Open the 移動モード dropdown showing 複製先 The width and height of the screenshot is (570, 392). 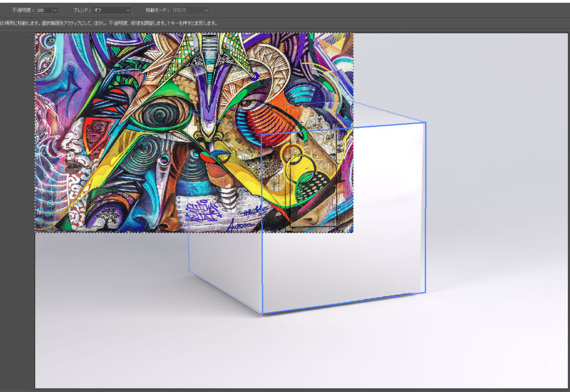pyautogui.click(x=190, y=10)
